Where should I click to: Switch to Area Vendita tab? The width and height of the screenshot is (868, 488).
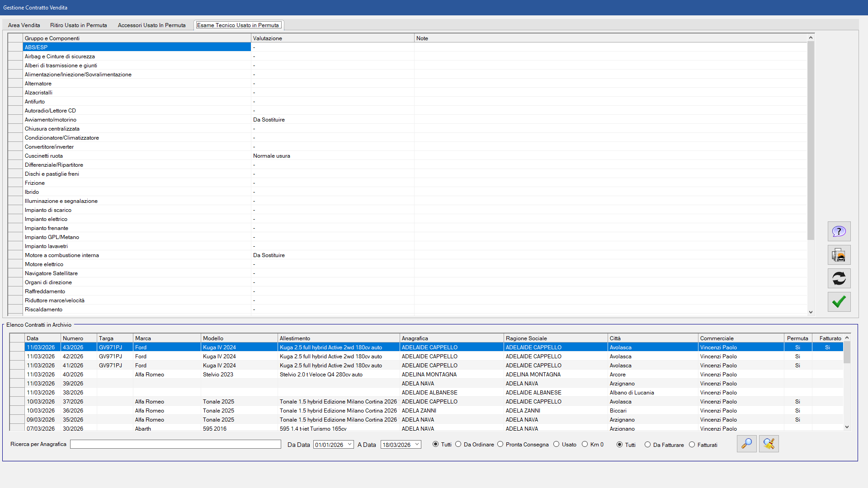(x=24, y=25)
